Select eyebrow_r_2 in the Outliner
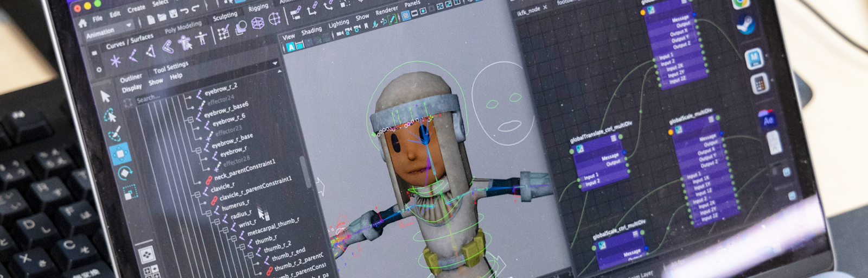The width and height of the screenshot is (868, 278). [x=221, y=90]
